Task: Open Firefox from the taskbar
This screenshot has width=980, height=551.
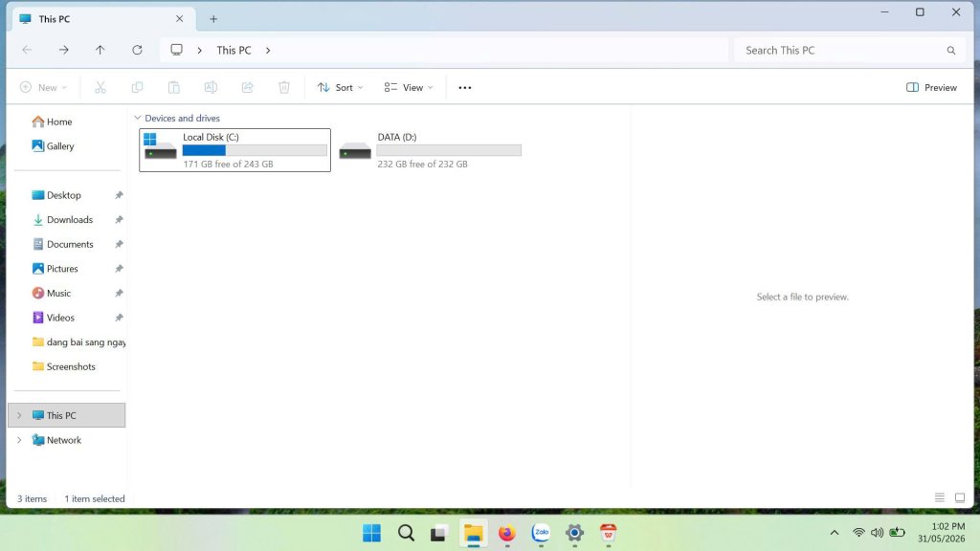Action: [507, 533]
